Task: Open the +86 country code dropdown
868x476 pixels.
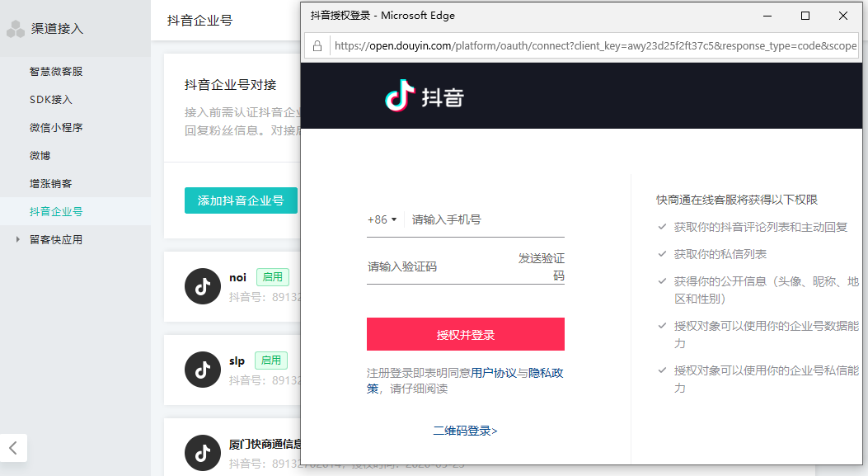Action: 382,219
